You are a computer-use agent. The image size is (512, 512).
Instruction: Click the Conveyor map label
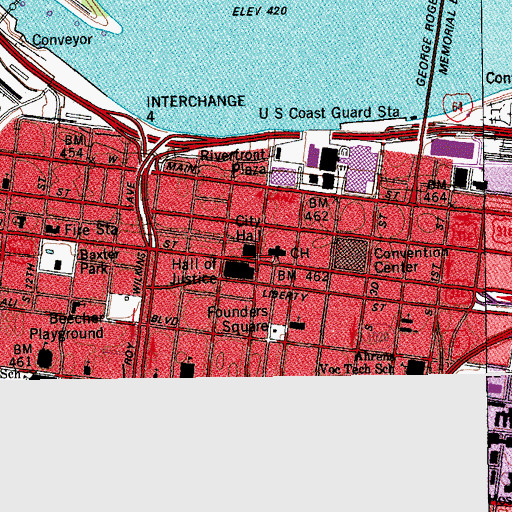[62, 40]
